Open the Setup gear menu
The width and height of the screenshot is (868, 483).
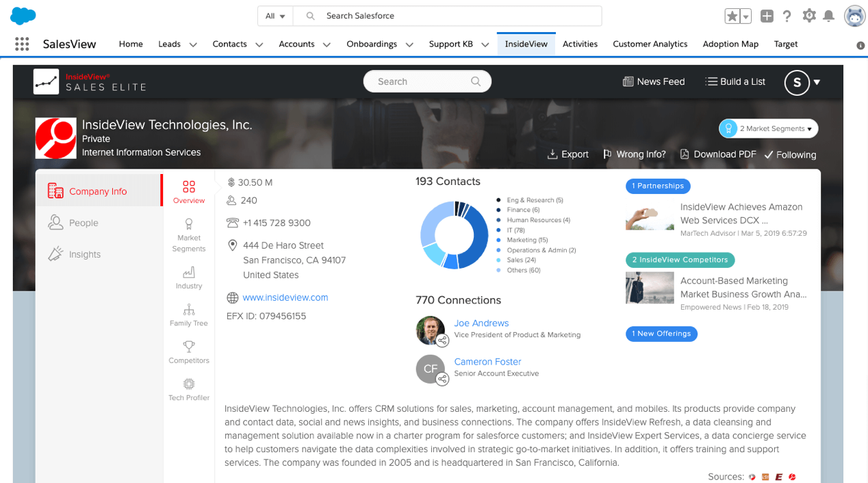809,16
